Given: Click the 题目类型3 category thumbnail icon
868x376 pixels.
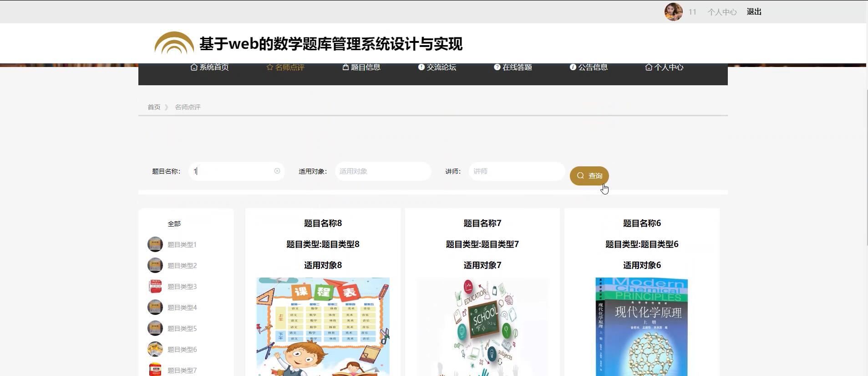Looking at the screenshot, I should click(x=155, y=286).
